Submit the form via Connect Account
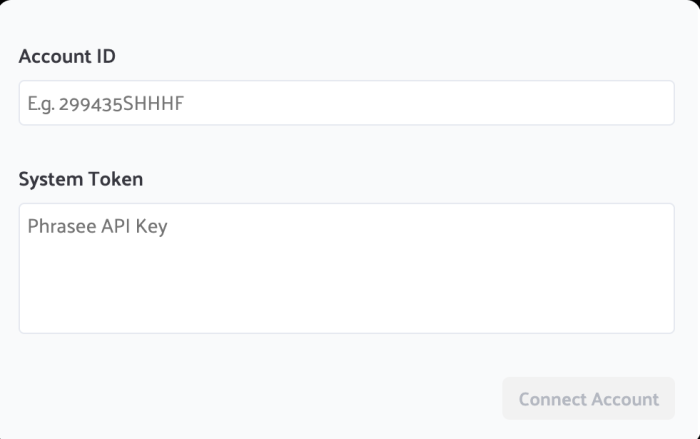Viewport: 700px width, 439px height. (588, 399)
